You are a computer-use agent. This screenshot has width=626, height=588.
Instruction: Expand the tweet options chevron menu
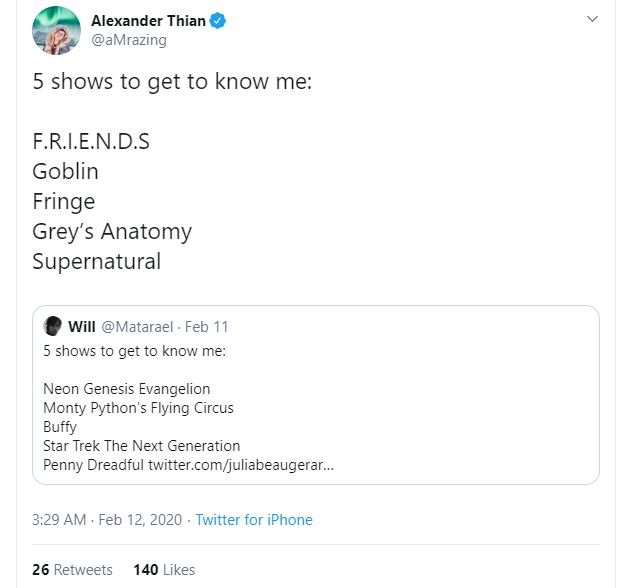[591, 19]
